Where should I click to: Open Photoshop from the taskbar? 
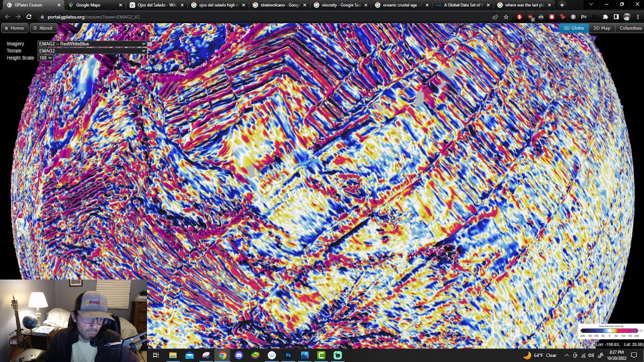pyautogui.click(x=288, y=355)
